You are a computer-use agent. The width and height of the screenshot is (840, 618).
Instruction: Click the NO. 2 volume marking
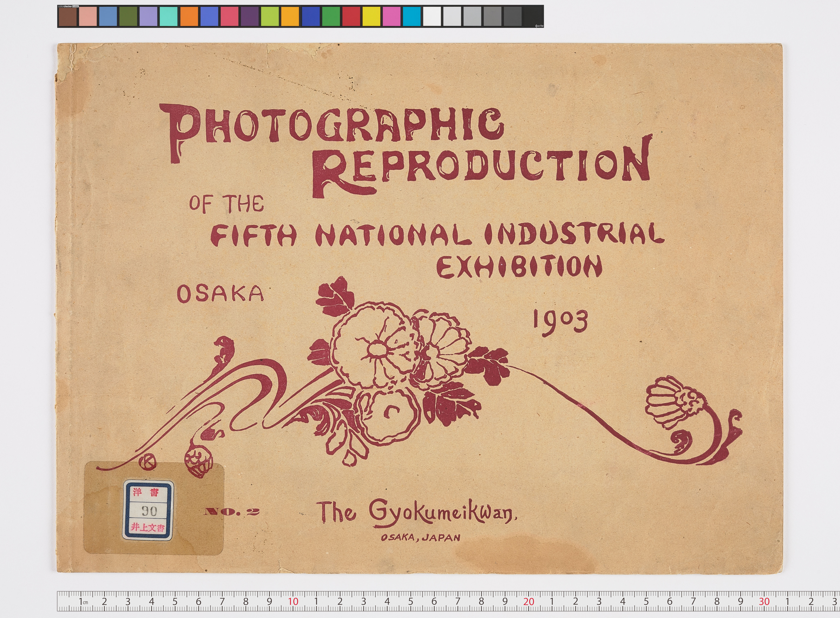click(232, 512)
